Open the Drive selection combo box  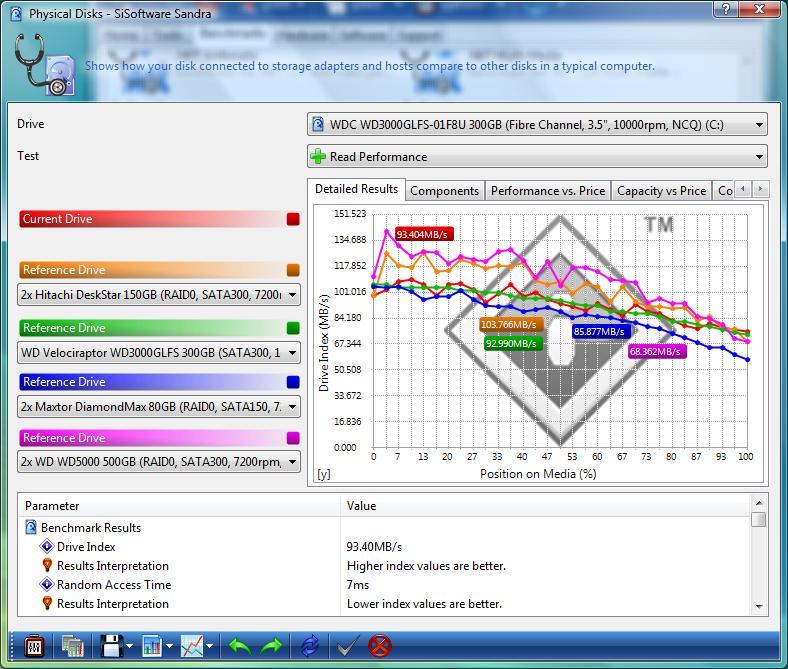[537, 125]
